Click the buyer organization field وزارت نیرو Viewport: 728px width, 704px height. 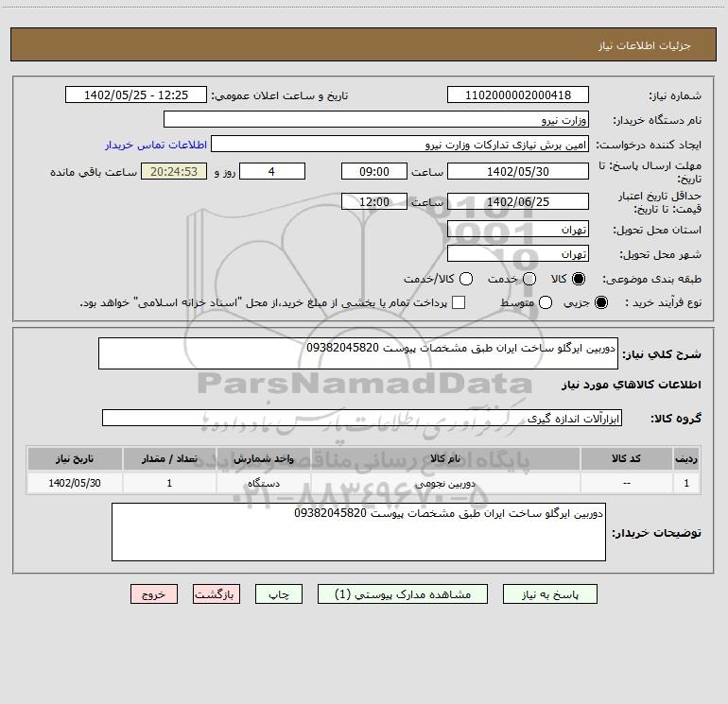tap(376, 119)
